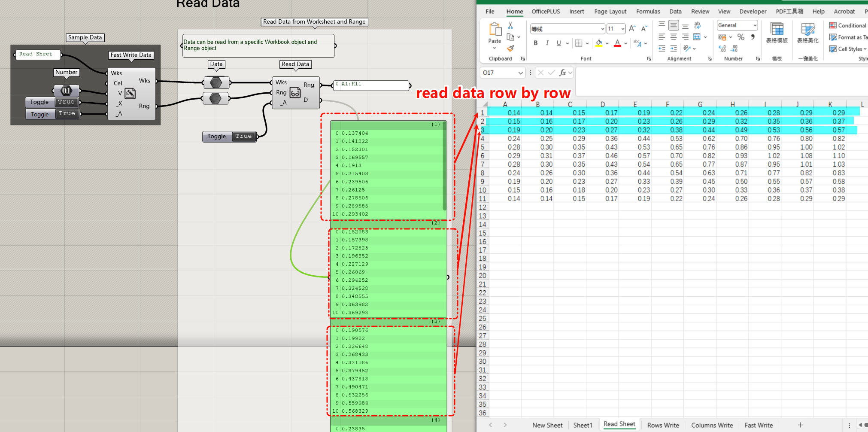
Task: Click the Copy icon in Clipboard group
Action: point(510,37)
